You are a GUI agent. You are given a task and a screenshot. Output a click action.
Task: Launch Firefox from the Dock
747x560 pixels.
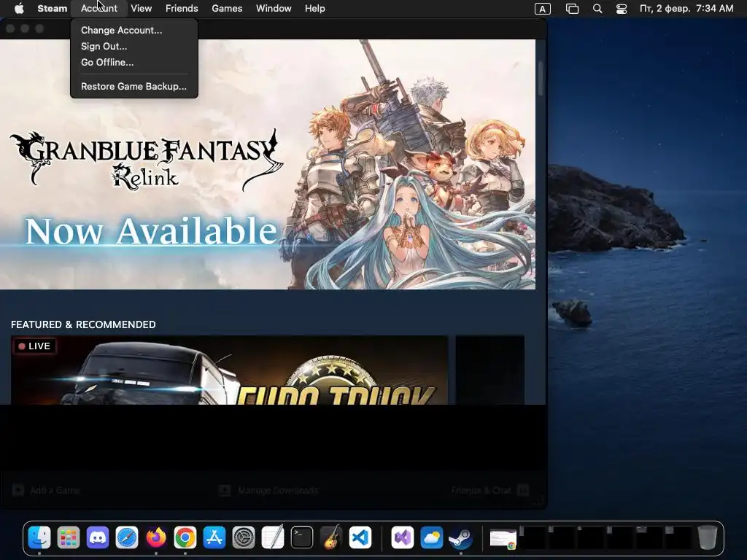[156, 537]
